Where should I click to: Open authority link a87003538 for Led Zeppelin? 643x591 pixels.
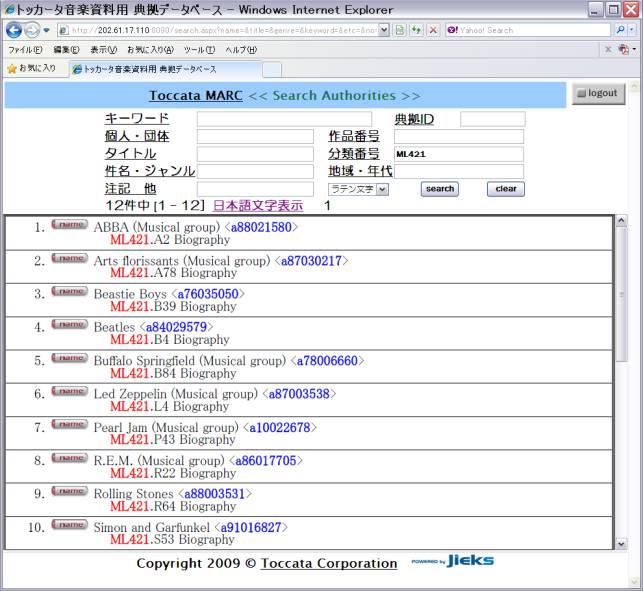(x=299, y=394)
